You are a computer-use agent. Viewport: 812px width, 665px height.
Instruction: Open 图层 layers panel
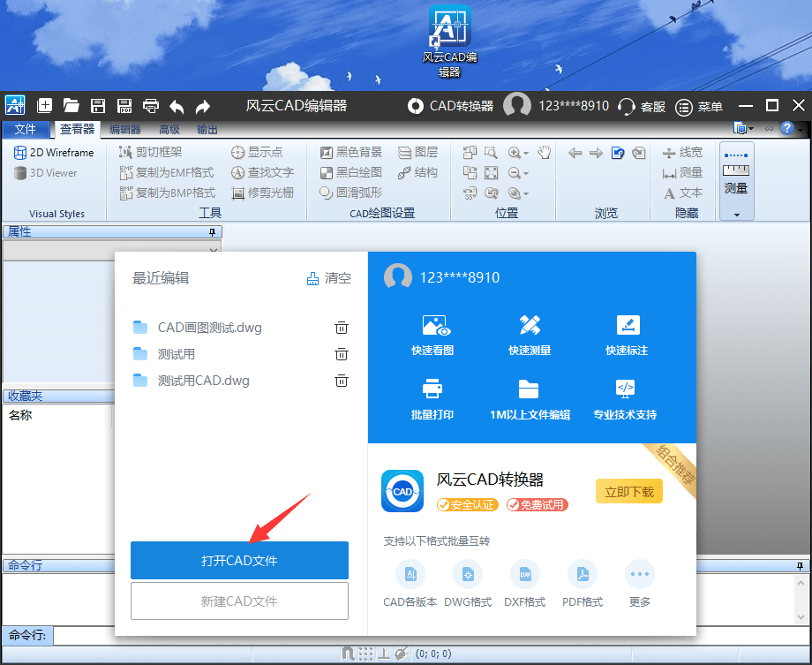coord(417,152)
